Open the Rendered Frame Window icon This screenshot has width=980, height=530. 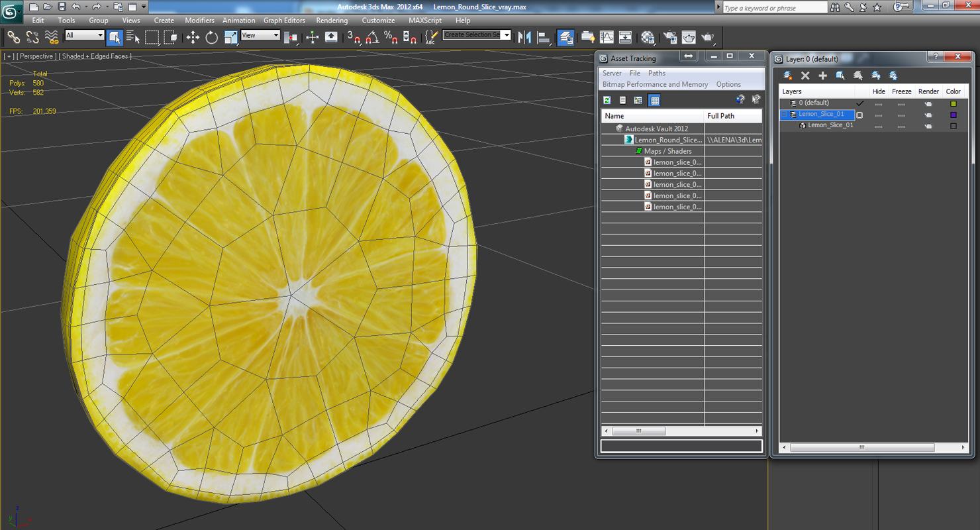[689, 38]
